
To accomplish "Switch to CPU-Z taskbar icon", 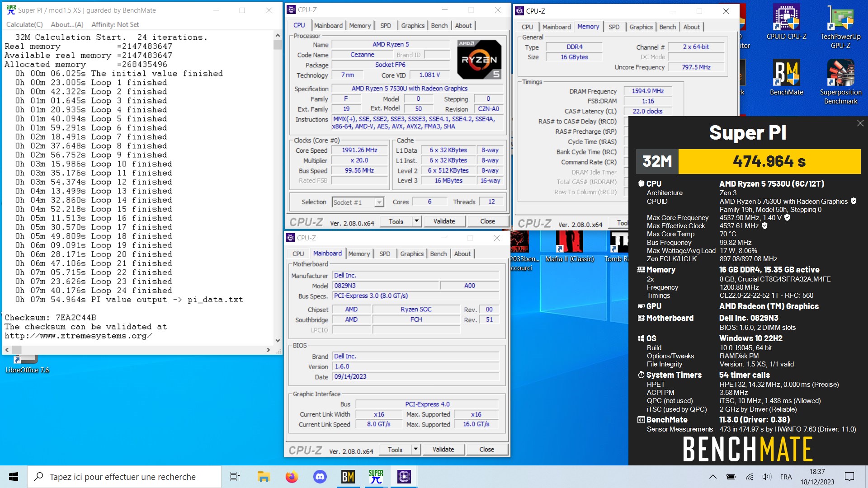I will [x=404, y=477].
